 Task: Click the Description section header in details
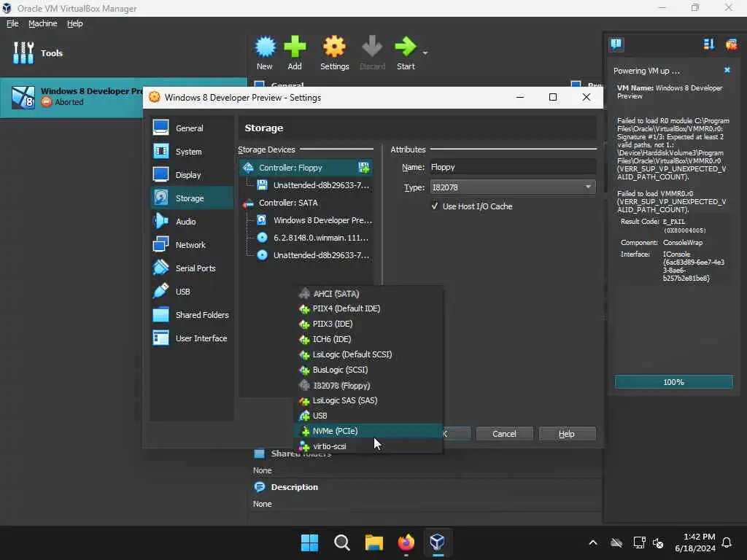tap(294, 487)
